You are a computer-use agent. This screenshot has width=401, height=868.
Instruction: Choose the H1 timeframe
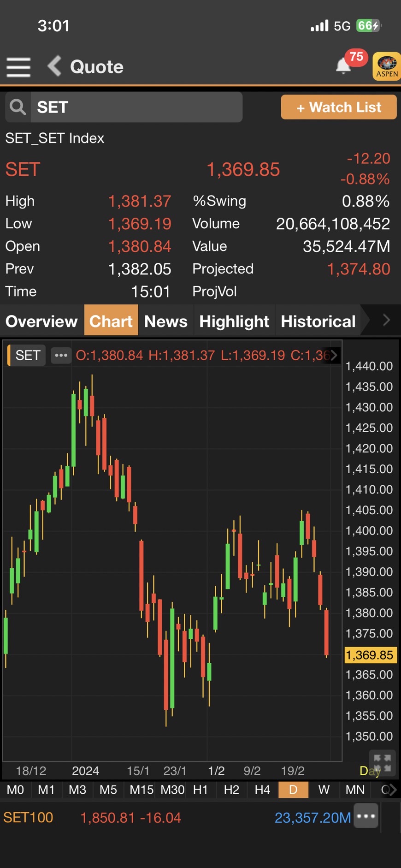tap(200, 790)
